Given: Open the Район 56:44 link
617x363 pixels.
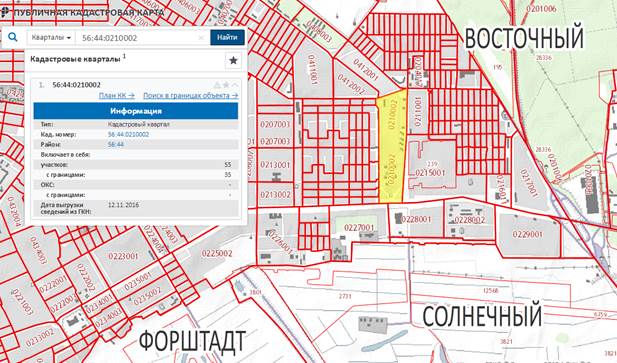Looking at the screenshot, I should (116, 145).
